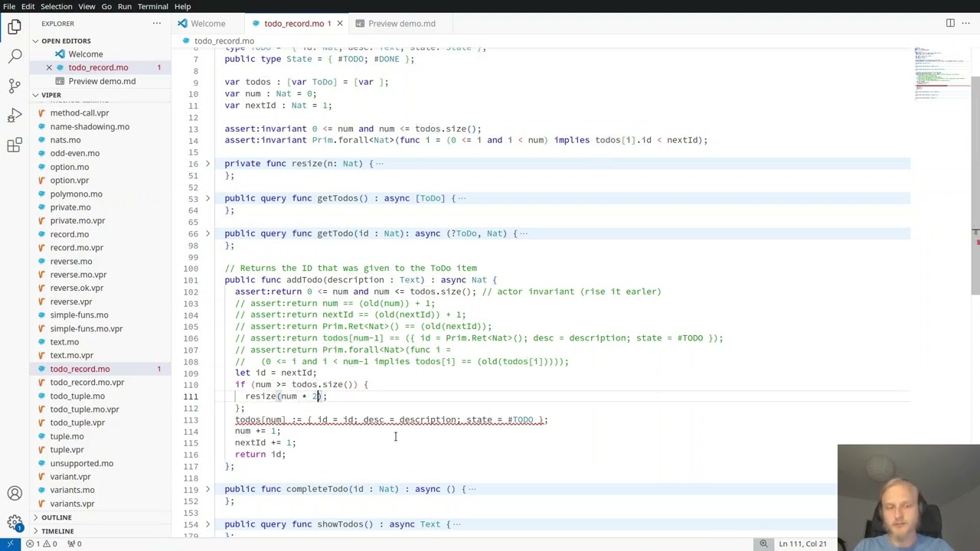Click the Explorer more actions ellipsis
This screenshot has width=980, height=551.
pyautogui.click(x=157, y=24)
